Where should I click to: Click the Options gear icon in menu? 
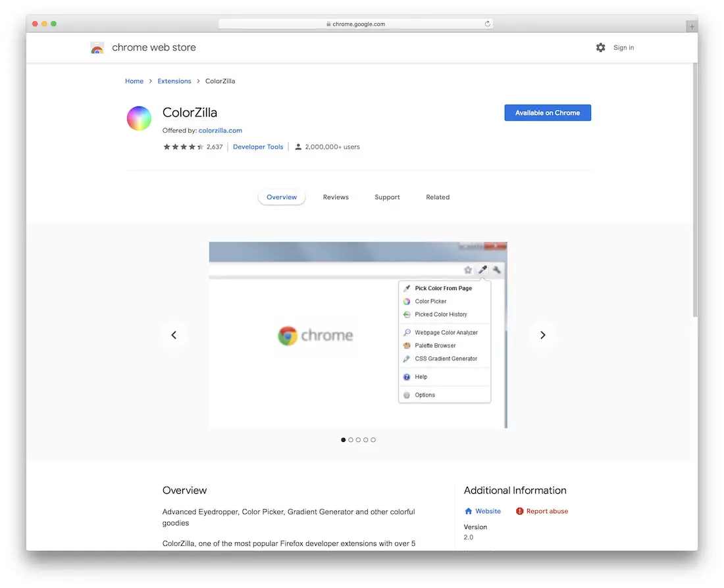pos(407,395)
